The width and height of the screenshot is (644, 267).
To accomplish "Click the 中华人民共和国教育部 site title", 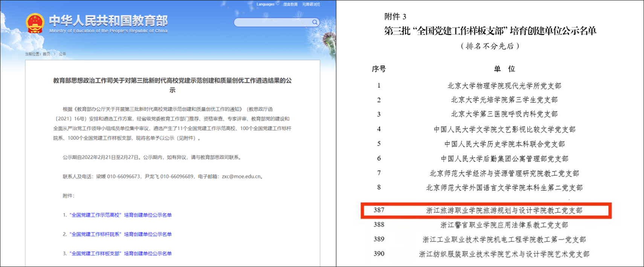I will click(x=108, y=20).
